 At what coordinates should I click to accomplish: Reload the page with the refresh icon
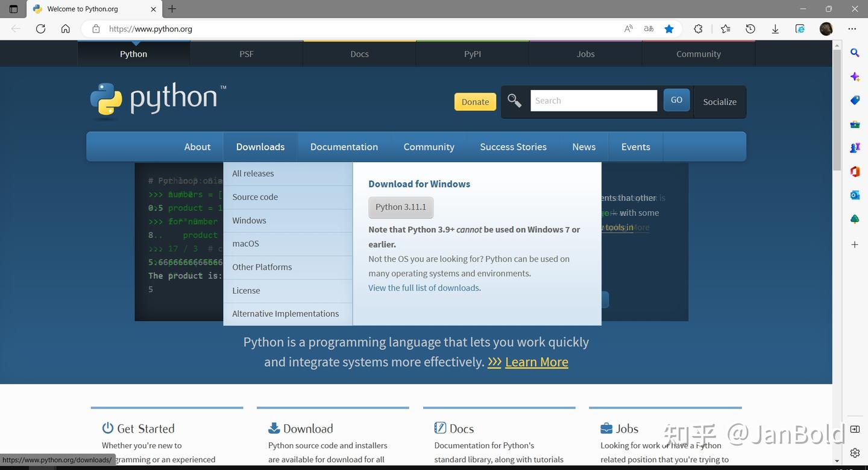40,28
